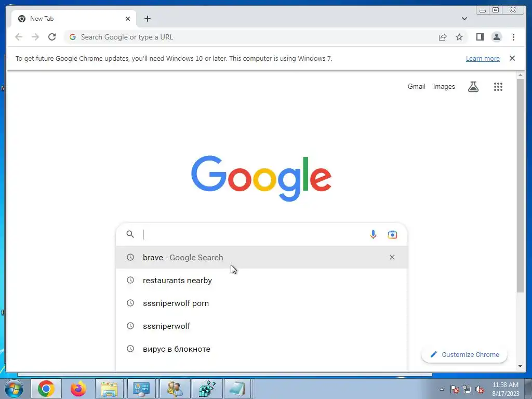Viewport: 532px width, 399px height.
Task: Toggle the Chrome side panel
Action: [480, 37]
